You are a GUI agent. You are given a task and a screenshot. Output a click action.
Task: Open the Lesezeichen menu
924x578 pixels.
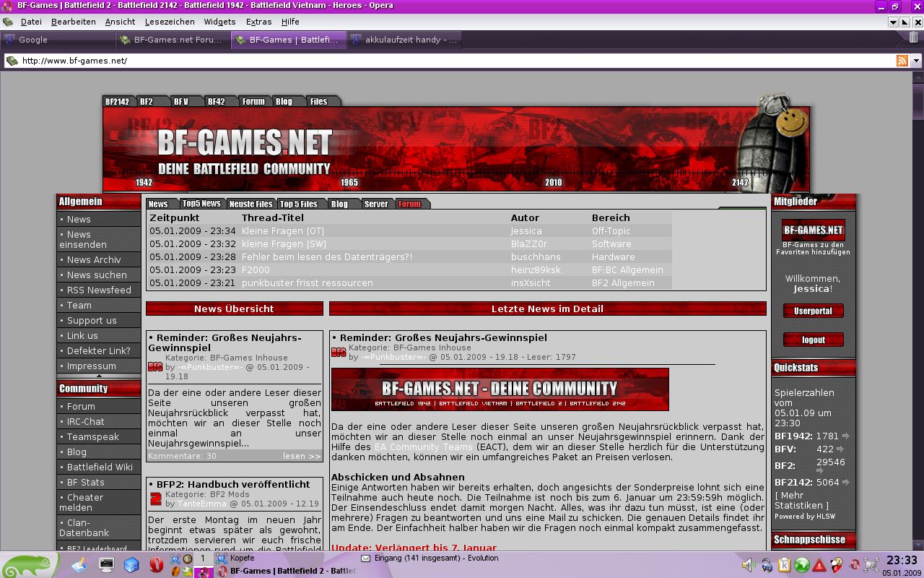click(170, 22)
